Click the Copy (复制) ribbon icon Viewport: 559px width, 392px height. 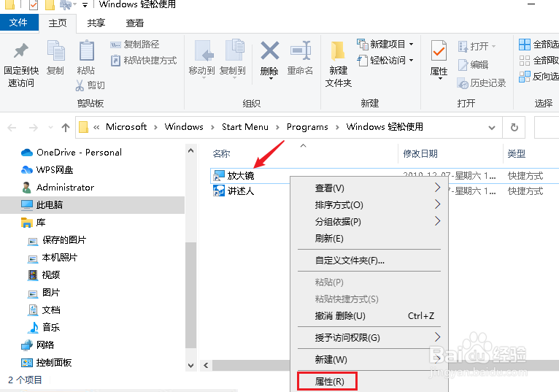55,50
